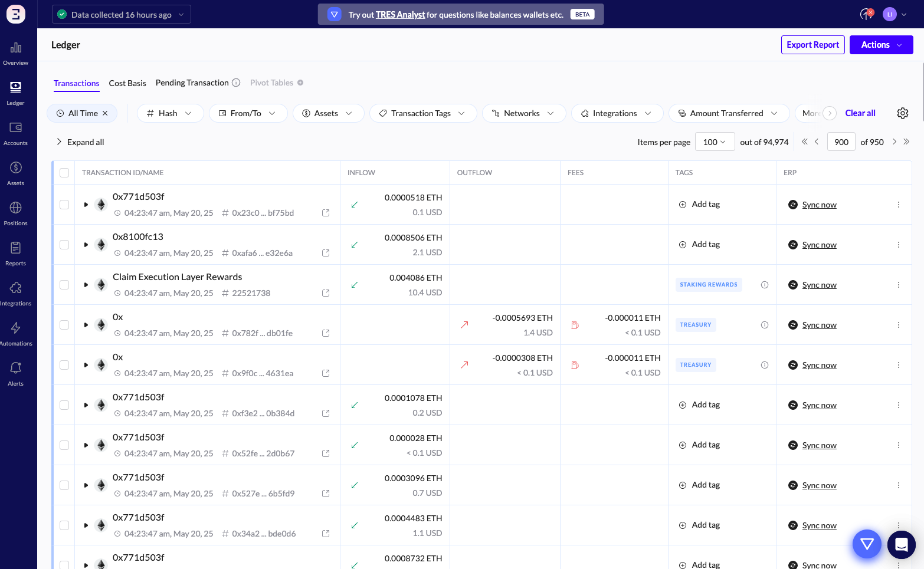Click Sync now on the Claim Execution row
Viewport: 924px width, 569px height.
pos(819,285)
